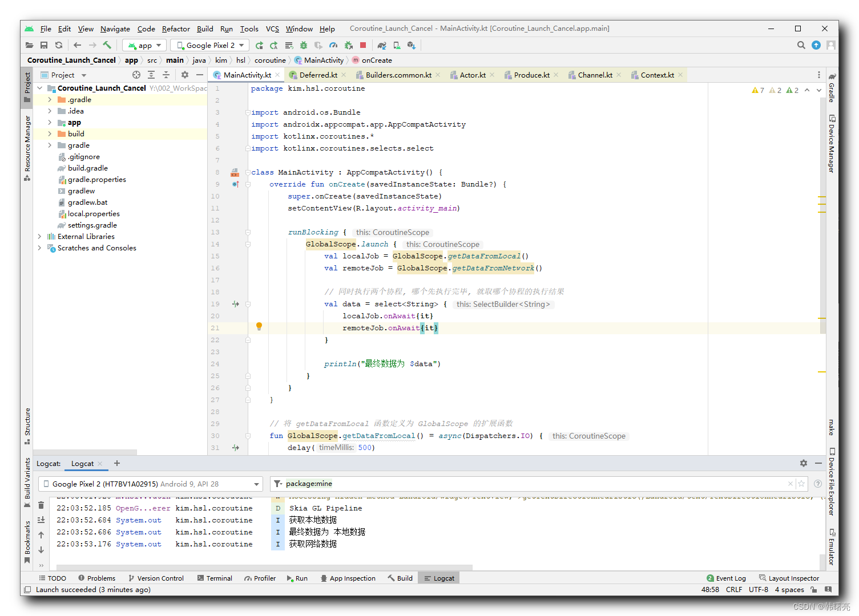The height and width of the screenshot is (616, 859).
Task: Toggle the Emulator tool window
Action: [x=832, y=546]
